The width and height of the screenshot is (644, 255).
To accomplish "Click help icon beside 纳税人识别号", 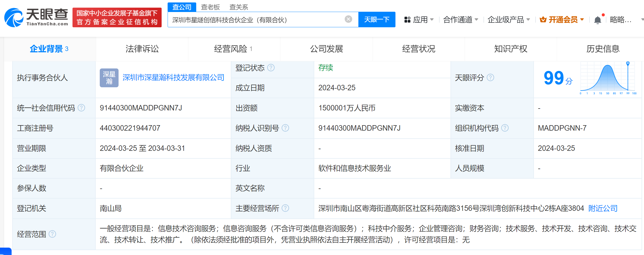I will 285,128.
